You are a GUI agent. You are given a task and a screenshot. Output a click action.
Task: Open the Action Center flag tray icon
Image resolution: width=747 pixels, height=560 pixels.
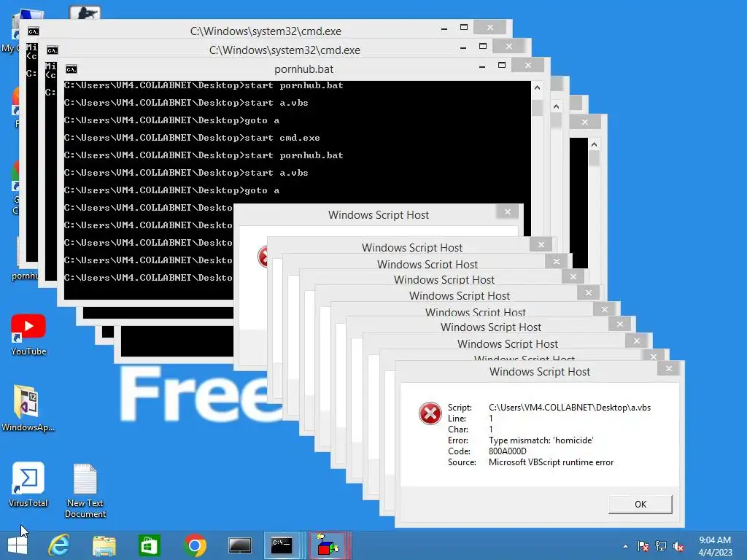643,546
